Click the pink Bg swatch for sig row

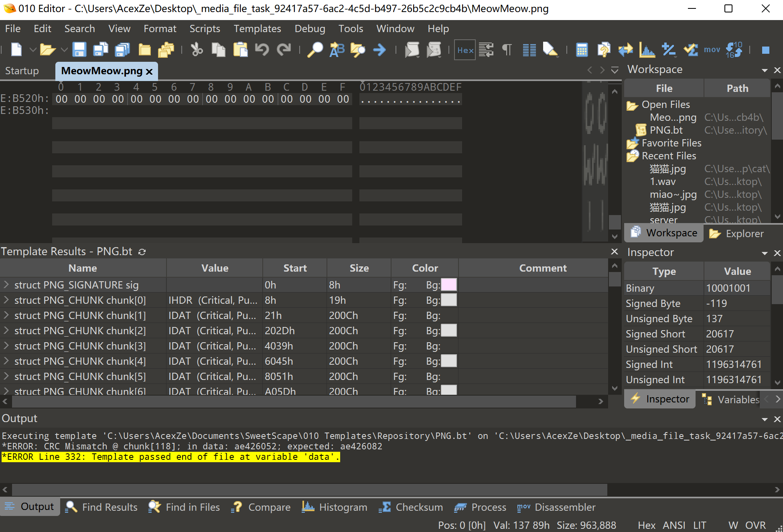point(449,284)
